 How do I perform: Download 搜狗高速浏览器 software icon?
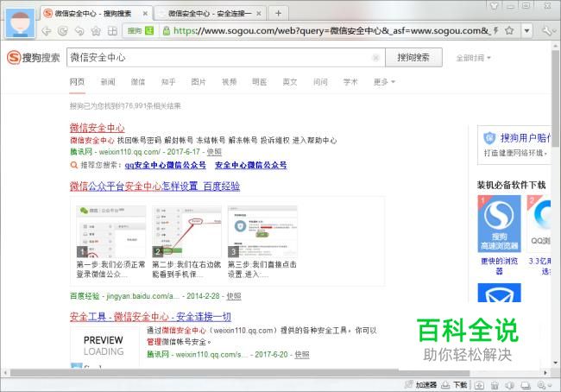point(499,224)
